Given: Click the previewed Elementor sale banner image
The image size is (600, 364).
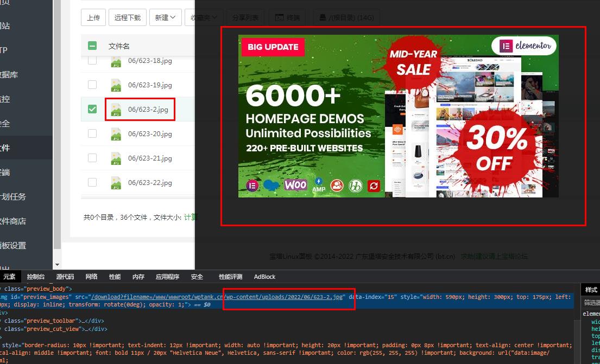Looking at the screenshot, I should tap(399, 116).
